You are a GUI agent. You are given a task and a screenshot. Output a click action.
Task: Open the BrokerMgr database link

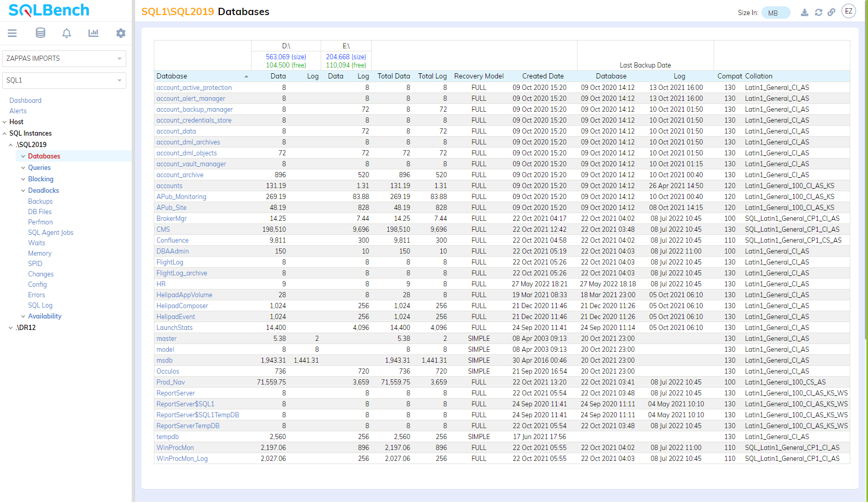(x=172, y=218)
